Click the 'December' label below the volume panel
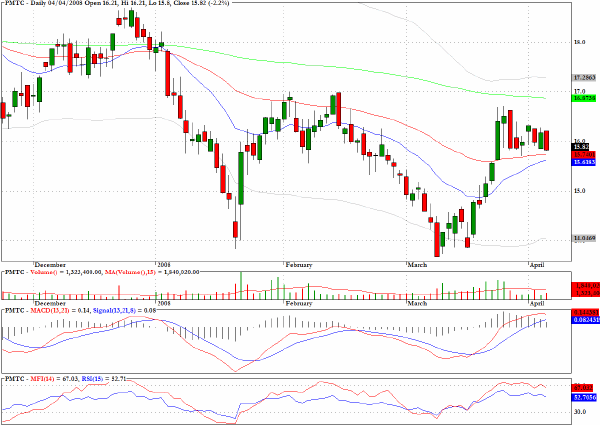This screenshot has width=600, height=425. click(x=50, y=303)
